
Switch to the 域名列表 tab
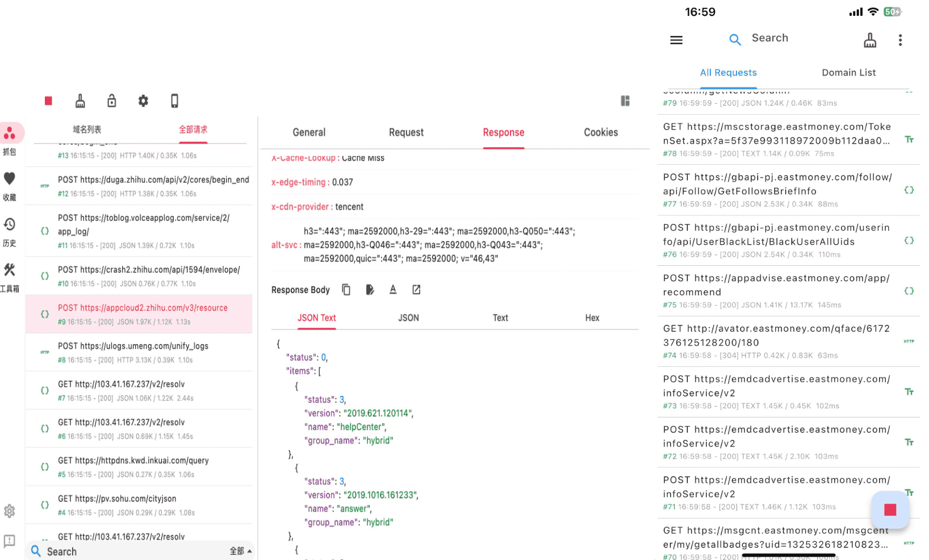[x=87, y=129]
